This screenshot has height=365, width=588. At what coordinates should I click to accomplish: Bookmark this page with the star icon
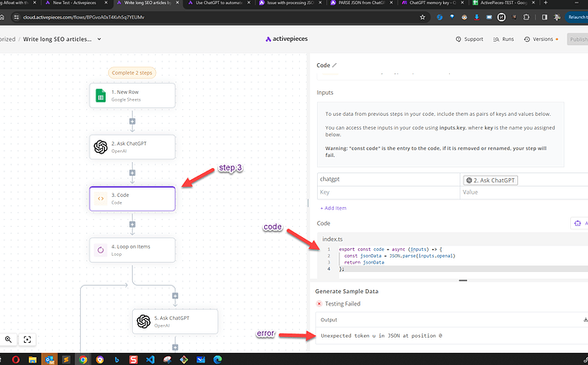(x=423, y=17)
